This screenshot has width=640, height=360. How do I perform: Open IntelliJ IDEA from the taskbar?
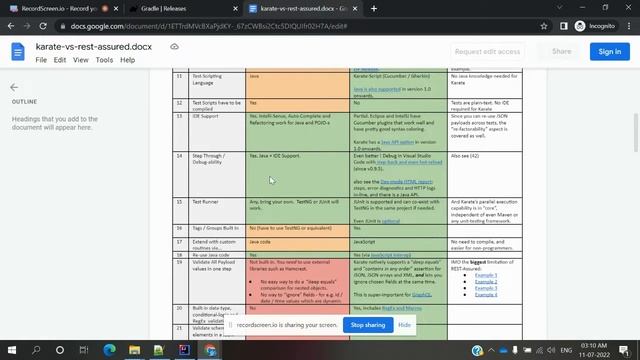(x=184, y=350)
